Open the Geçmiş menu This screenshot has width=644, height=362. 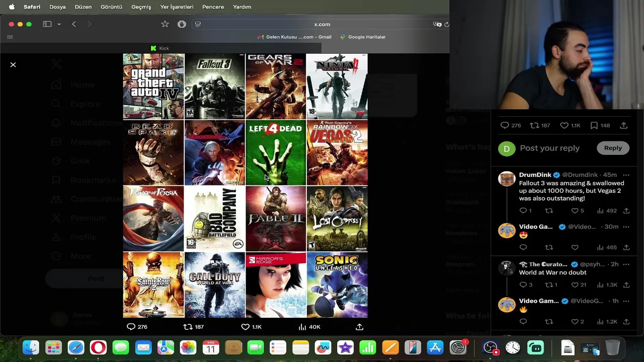coord(141,7)
